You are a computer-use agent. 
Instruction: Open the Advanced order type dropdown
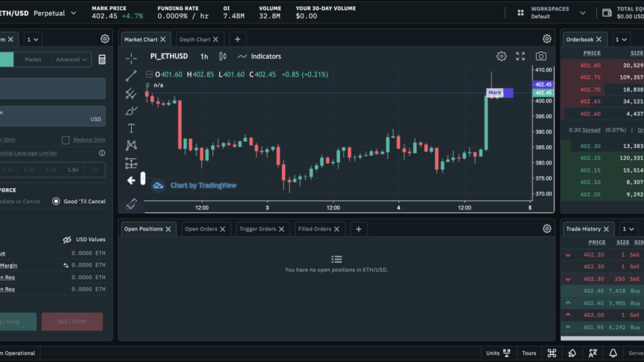(x=71, y=59)
